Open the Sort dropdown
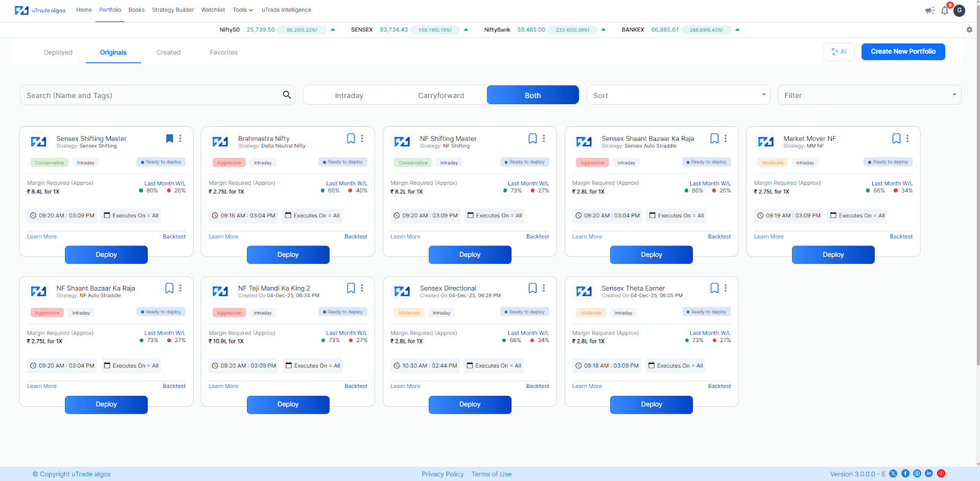Viewport: 980px width, 481px height. pos(678,95)
